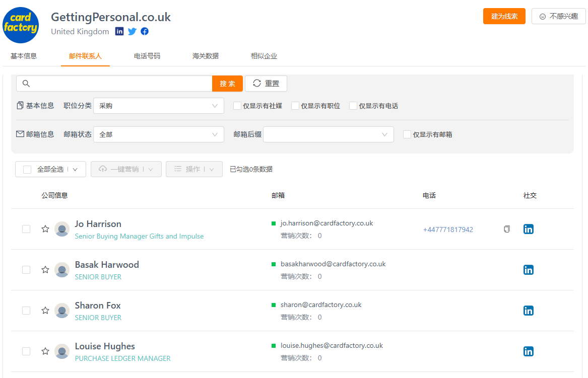Tick the 全部全选 checkbox
The width and height of the screenshot is (588, 378).
coord(27,169)
